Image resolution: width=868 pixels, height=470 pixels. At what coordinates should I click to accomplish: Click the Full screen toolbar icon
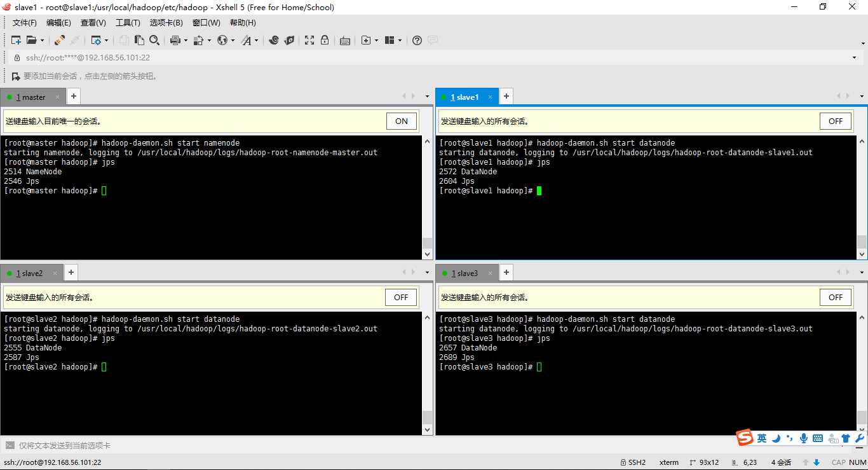click(x=309, y=40)
